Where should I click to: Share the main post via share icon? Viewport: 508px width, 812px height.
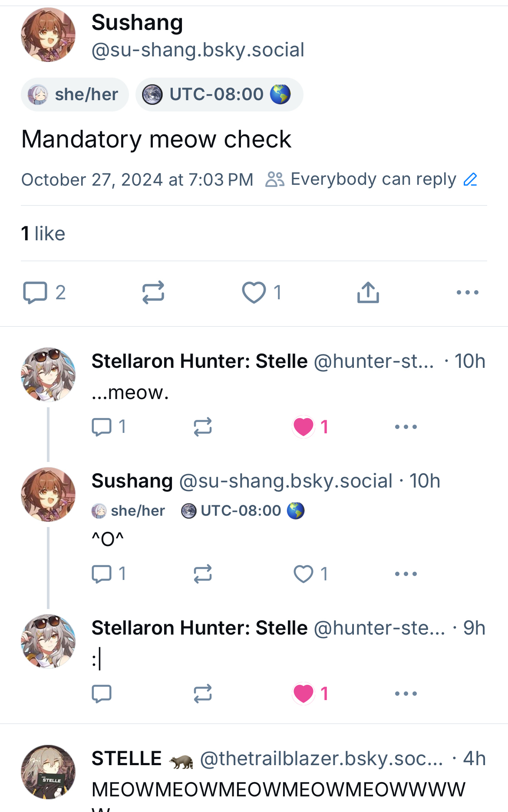[368, 292]
